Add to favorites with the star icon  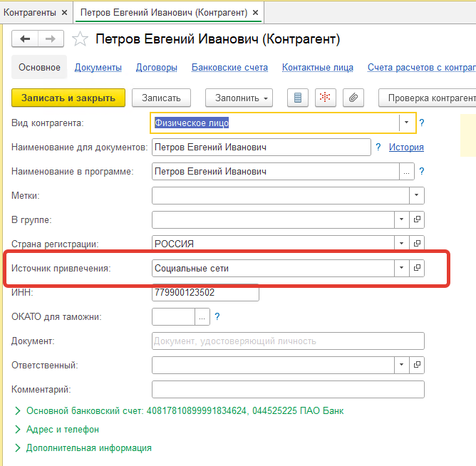[80, 39]
